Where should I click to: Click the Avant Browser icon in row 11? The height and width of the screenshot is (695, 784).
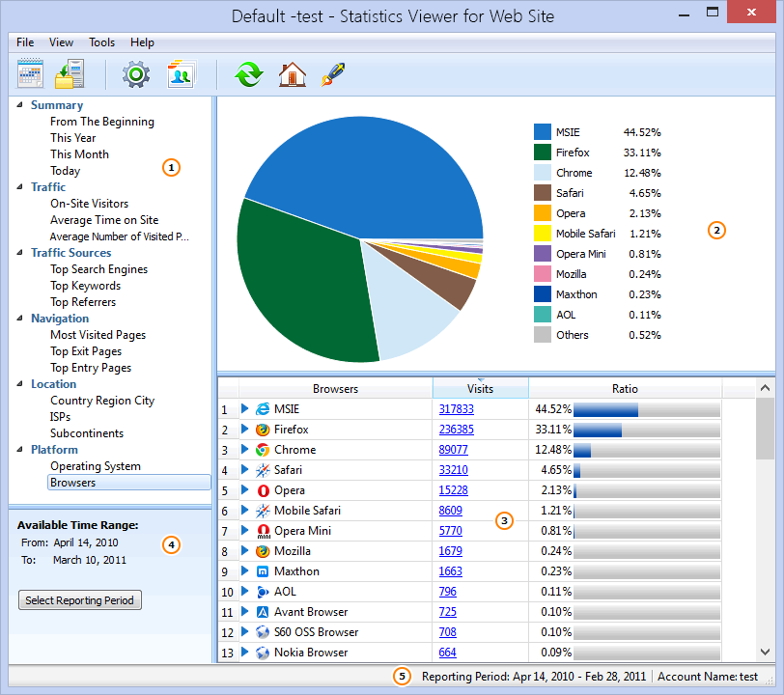click(263, 612)
